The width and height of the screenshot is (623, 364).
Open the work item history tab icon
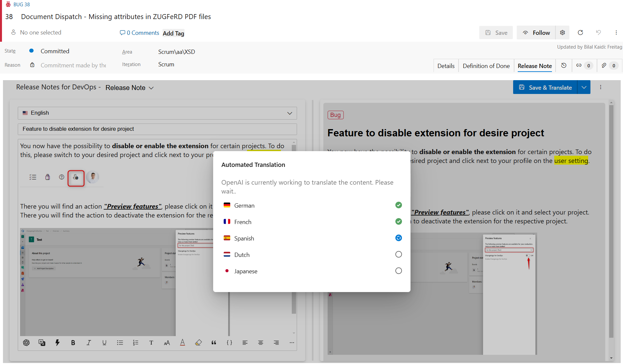tap(563, 66)
